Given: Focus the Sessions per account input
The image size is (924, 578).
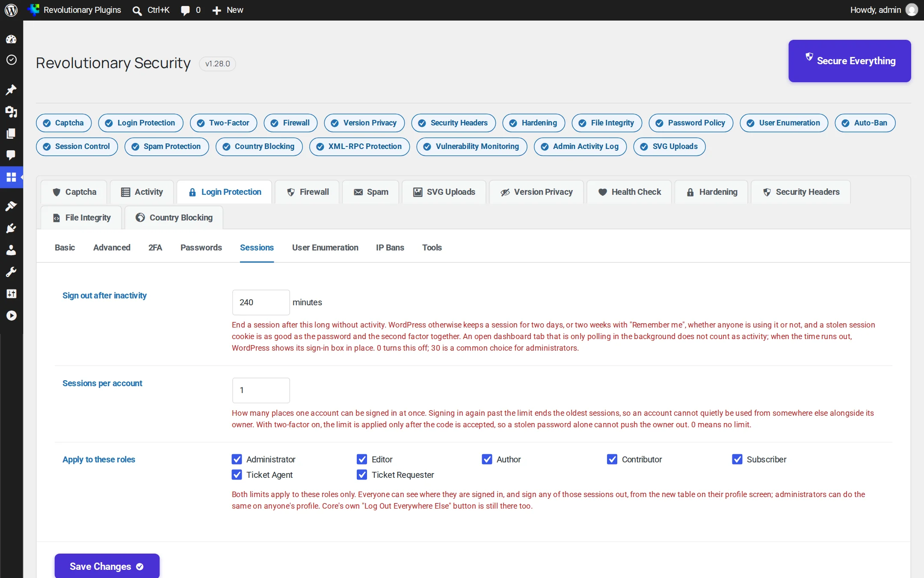Looking at the screenshot, I should [261, 390].
